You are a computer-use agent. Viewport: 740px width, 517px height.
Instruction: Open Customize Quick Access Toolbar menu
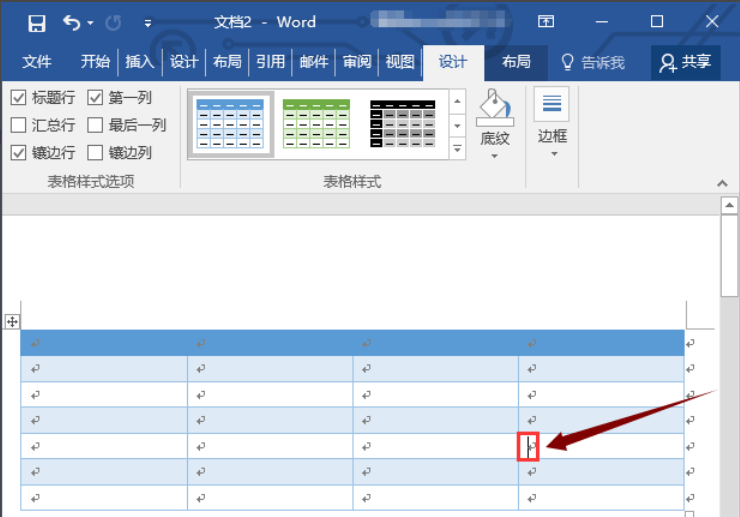pyautogui.click(x=148, y=23)
